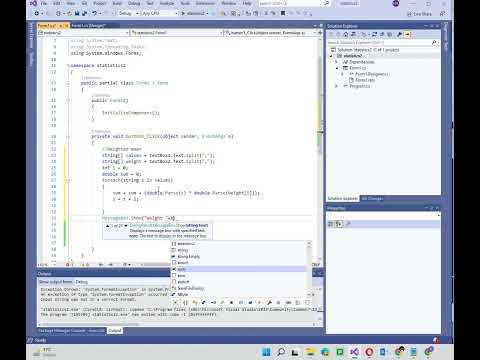Image resolution: width=480 pixels, height=360 pixels.
Task: Toggle the second IntelliSense filter icon with braces
Action: tap(186, 303)
